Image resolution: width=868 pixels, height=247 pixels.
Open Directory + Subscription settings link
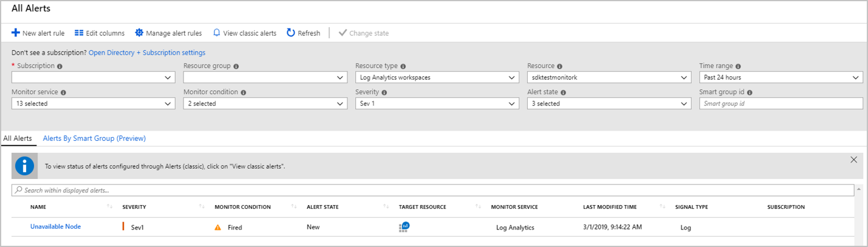pyautogui.click(x=147, y=53)
